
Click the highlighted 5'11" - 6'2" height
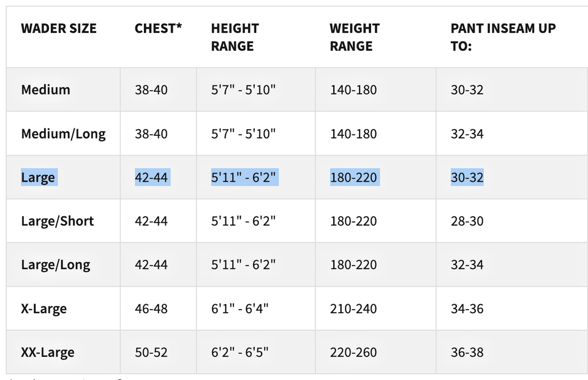[244, 178]
